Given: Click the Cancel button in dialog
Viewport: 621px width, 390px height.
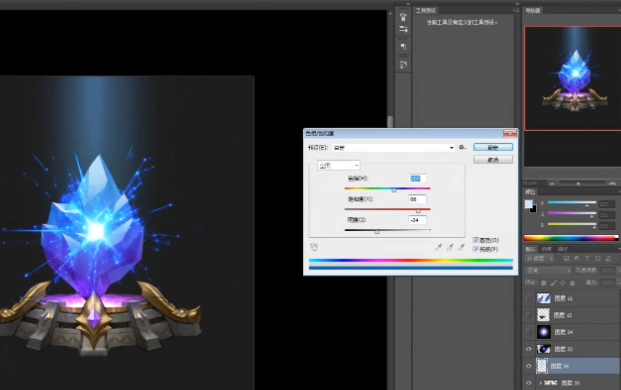Looking at the screenshot, I should pos(493,160).
